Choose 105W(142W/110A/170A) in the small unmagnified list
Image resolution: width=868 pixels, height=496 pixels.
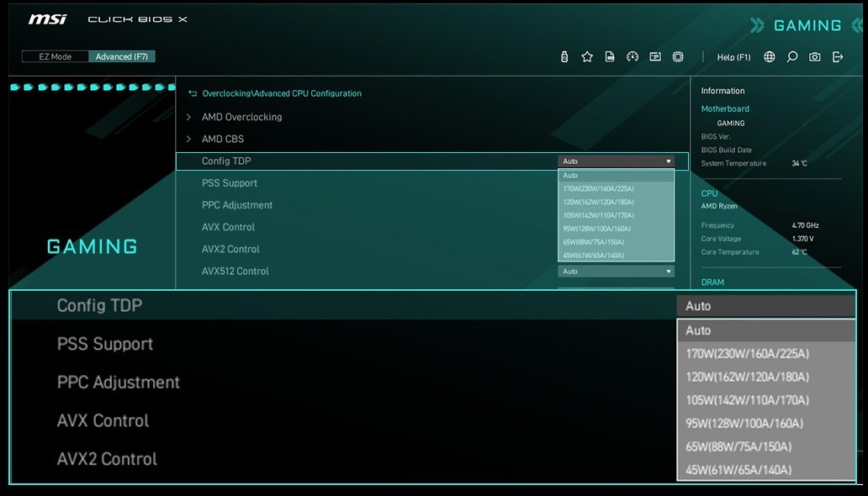point(617,215)
